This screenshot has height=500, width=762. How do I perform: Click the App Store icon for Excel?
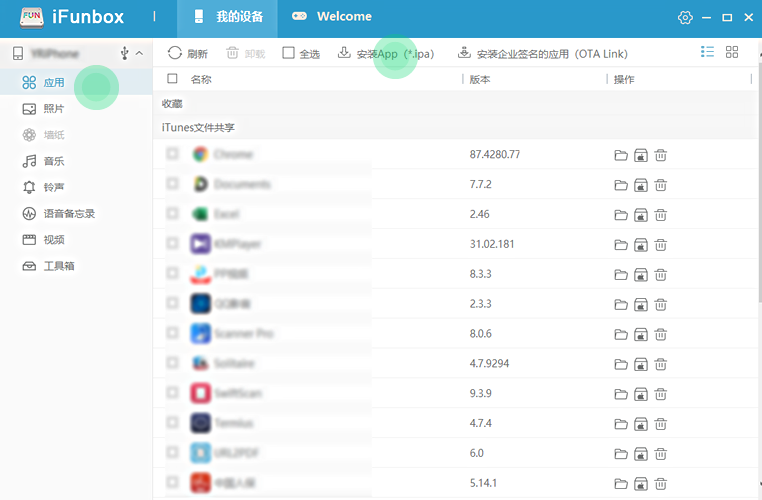point(641,214)
